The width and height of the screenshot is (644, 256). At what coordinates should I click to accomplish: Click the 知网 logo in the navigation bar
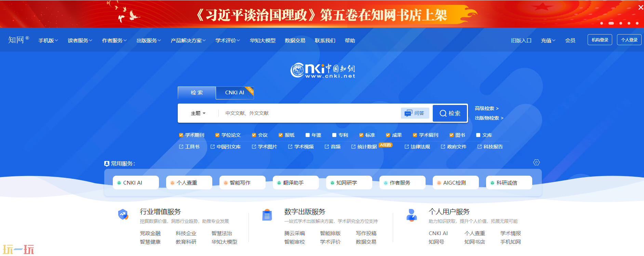click(x=18, y=40)
